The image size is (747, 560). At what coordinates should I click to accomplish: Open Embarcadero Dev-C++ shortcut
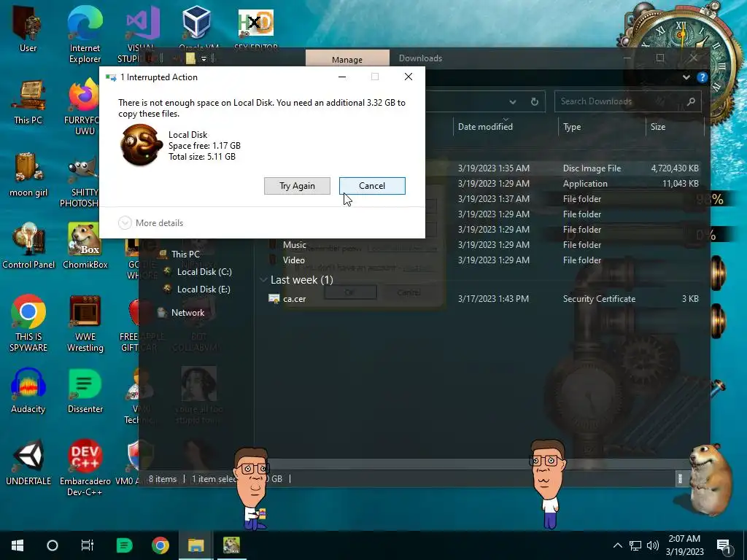(85, 467)
